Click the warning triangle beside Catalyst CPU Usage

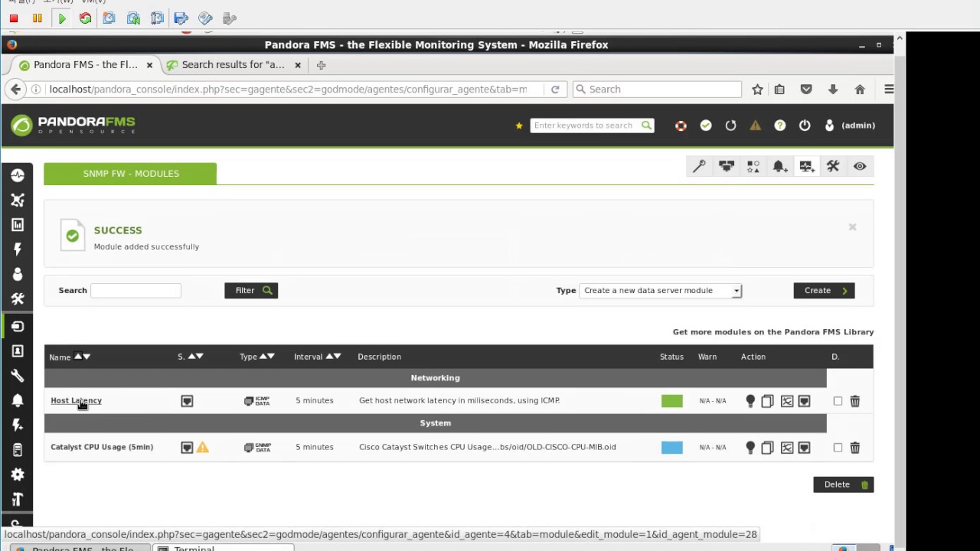click(203, 447)
